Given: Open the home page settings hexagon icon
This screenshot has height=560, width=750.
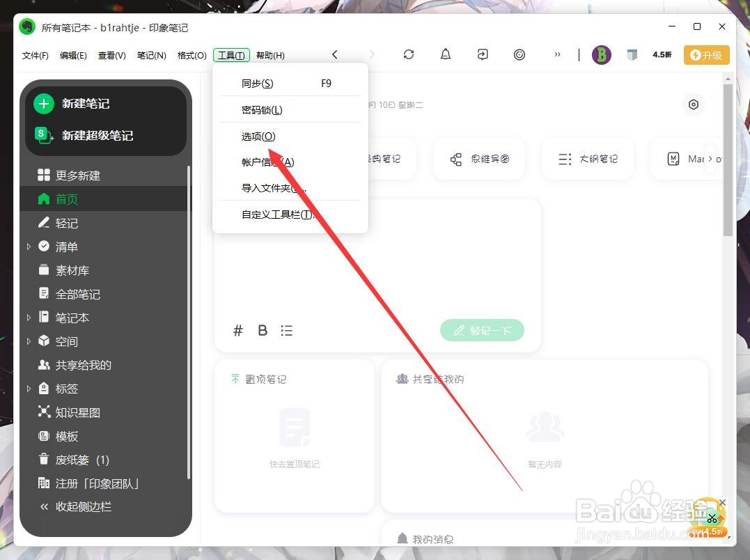Looking at the screenshot, I should coord(693,104).
